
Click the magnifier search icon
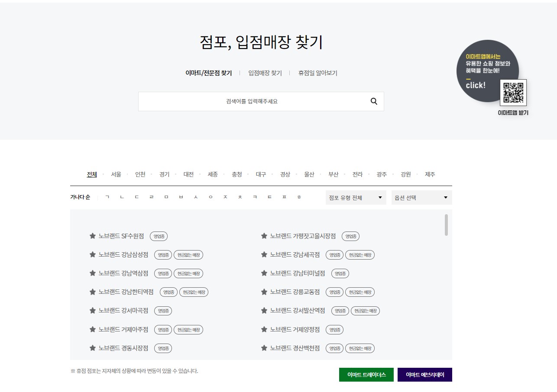pos(374,101)
